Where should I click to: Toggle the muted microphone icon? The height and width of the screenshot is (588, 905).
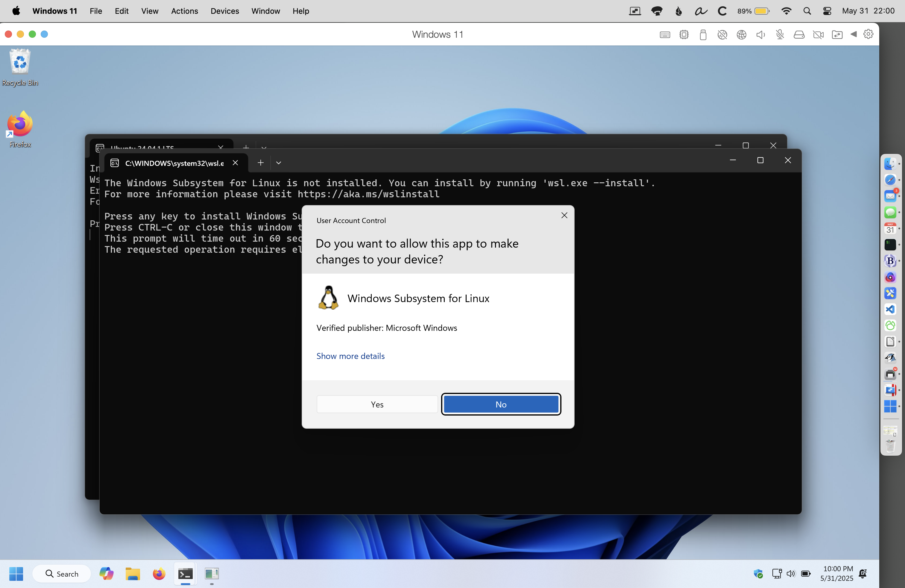[780, 35]
